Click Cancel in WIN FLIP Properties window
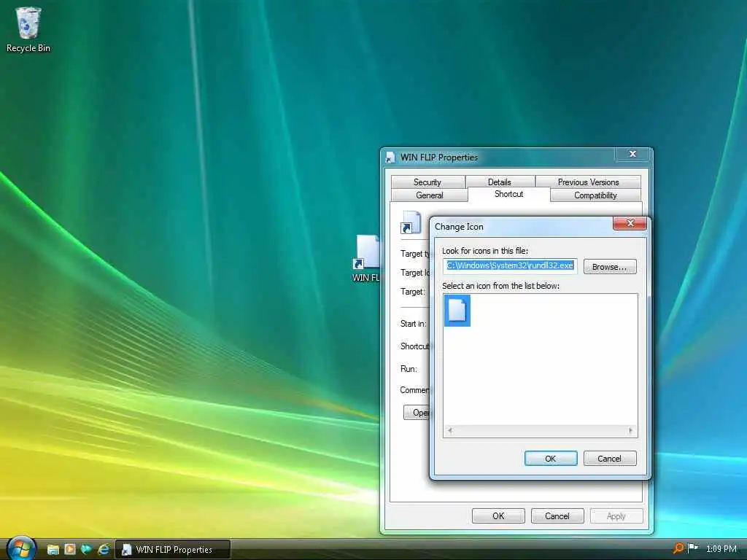The width and height of the screenshot is (747, 560). [557, 516]
